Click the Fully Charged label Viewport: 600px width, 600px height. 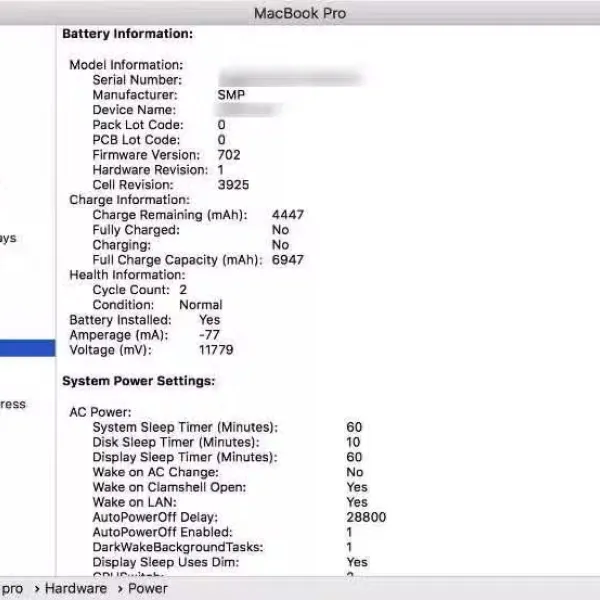pos(136,230)
